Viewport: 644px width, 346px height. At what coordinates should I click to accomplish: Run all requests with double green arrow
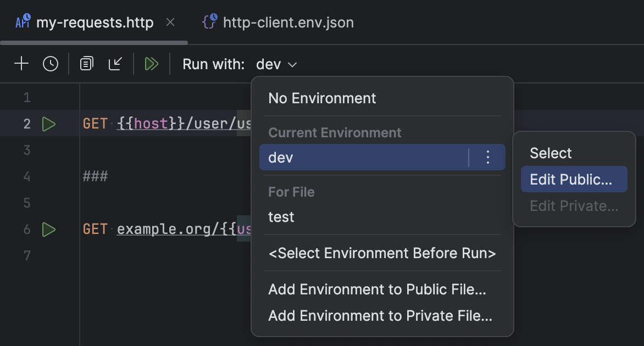pos(152,63)
